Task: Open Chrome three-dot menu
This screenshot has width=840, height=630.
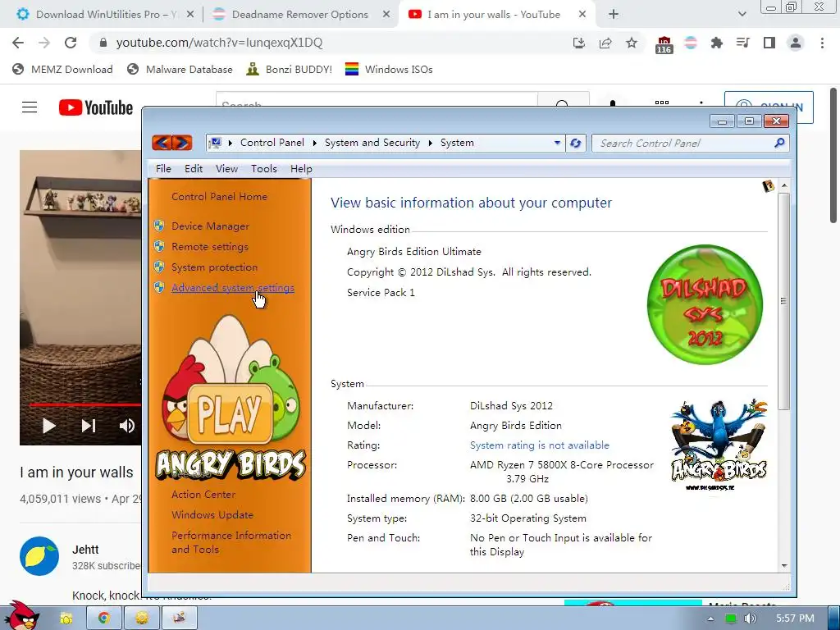Action: click(822, 43)
